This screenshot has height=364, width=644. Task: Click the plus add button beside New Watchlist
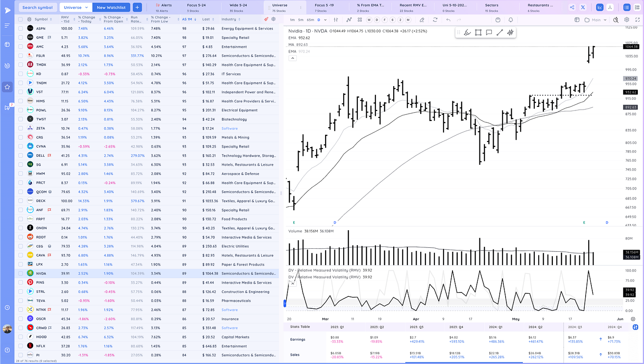pyautogui.click(x=137, y=8)
